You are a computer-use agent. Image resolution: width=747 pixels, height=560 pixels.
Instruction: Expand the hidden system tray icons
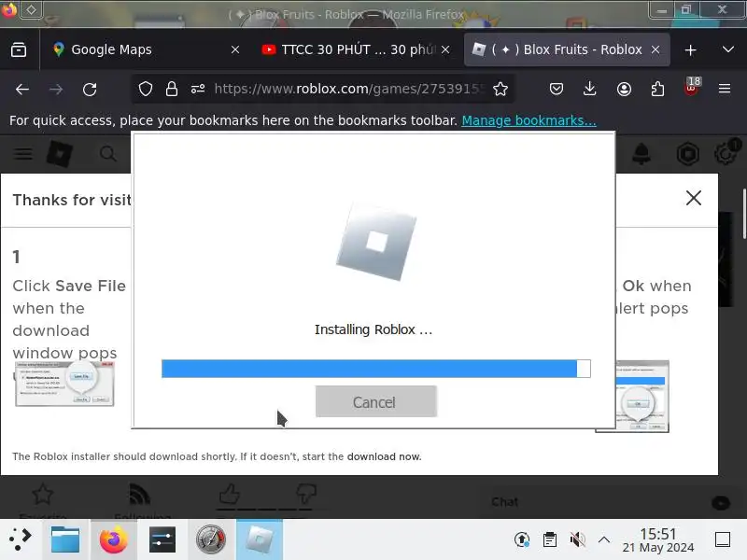[603, 539]
